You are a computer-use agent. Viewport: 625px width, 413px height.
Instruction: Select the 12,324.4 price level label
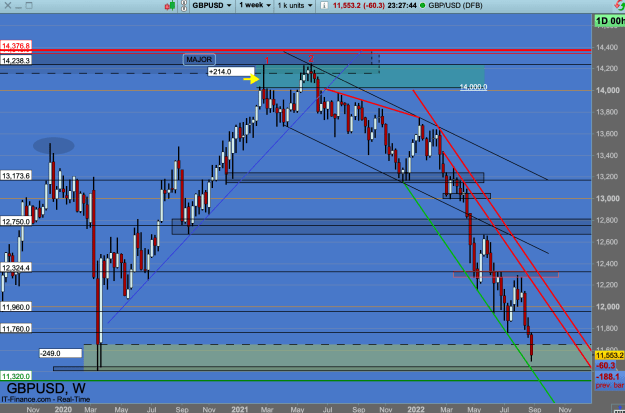(x=16, y=267)
